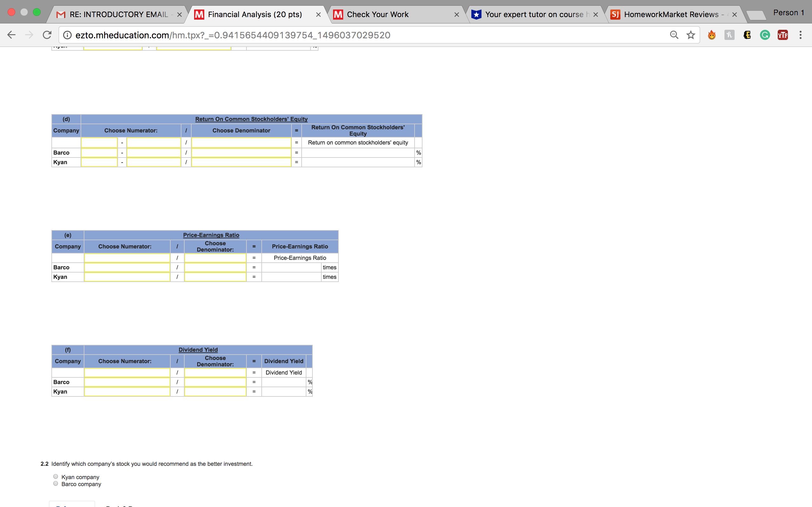The height and width of the screenshot is (507, 812).
Task: Open the Hola VPN extension
Action: pyautogui.click(x=712, y=35)
